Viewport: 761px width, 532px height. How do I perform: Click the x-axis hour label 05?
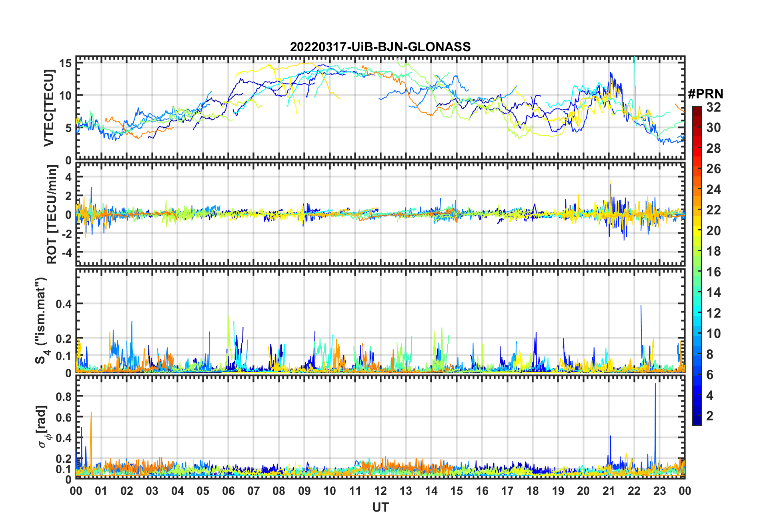pos(203,491)
